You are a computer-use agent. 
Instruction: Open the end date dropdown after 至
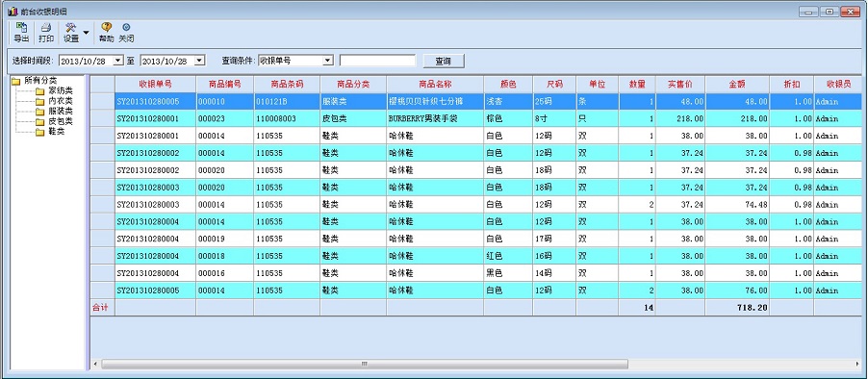pos(200,61)
